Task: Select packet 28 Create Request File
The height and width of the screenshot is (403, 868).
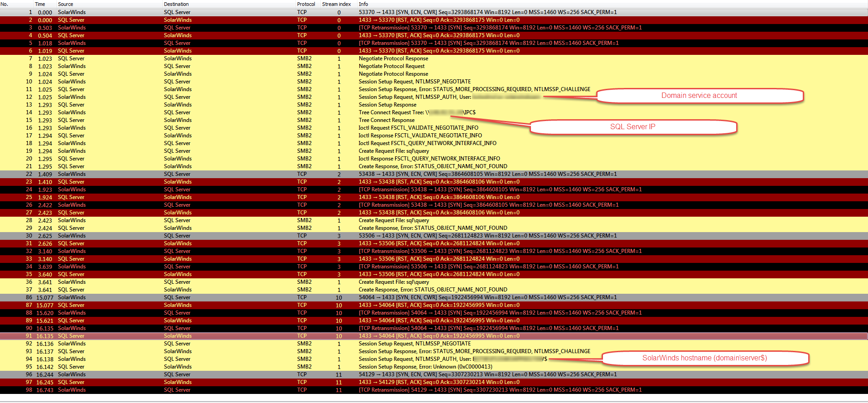Action: pyautogui.click(x=434, y=220)
